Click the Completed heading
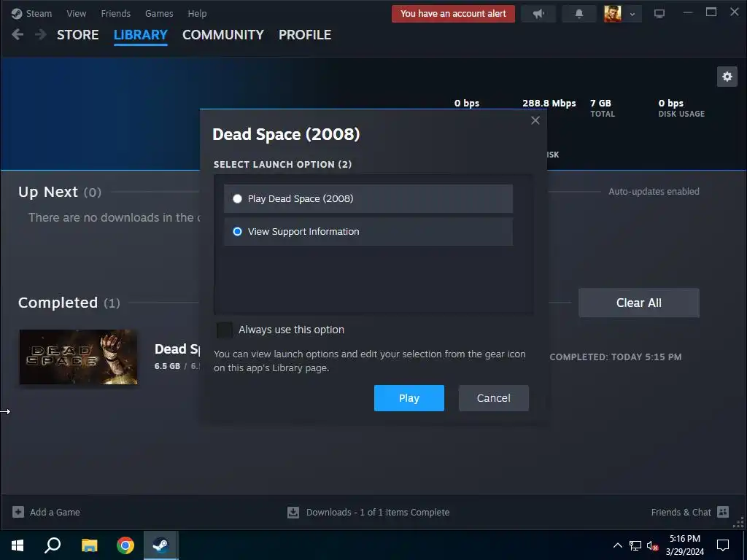747x560 pixels. (58, 303)
